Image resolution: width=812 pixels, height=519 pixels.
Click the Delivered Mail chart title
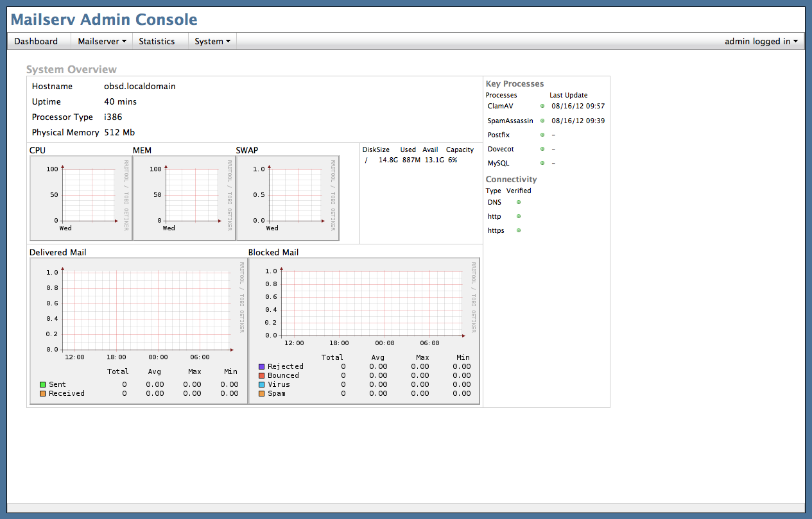point(58,252)
